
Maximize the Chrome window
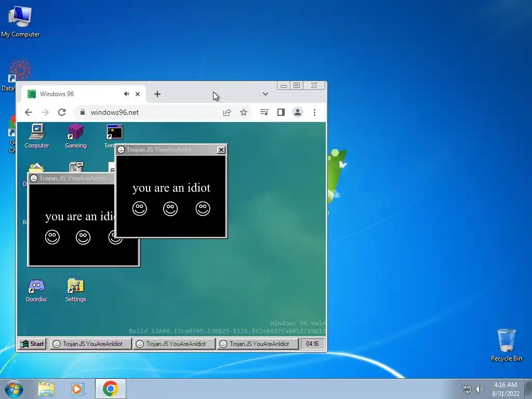[297, 85]
